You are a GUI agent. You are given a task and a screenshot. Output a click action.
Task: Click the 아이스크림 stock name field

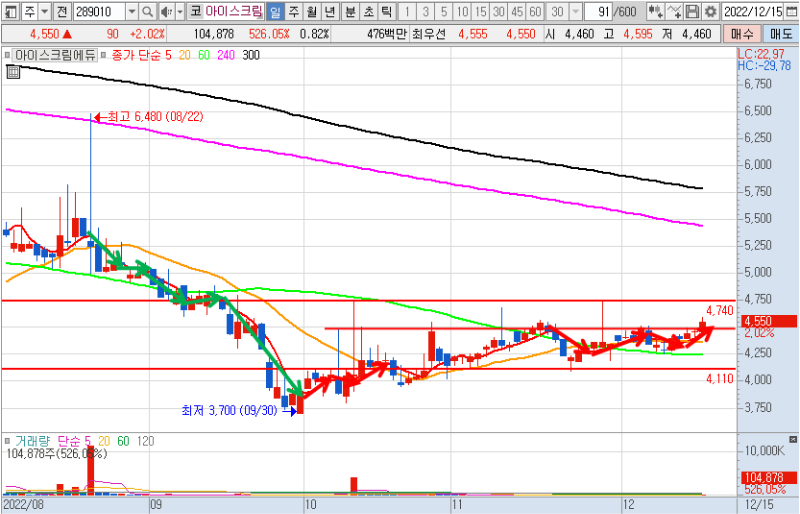click(235, 11)
